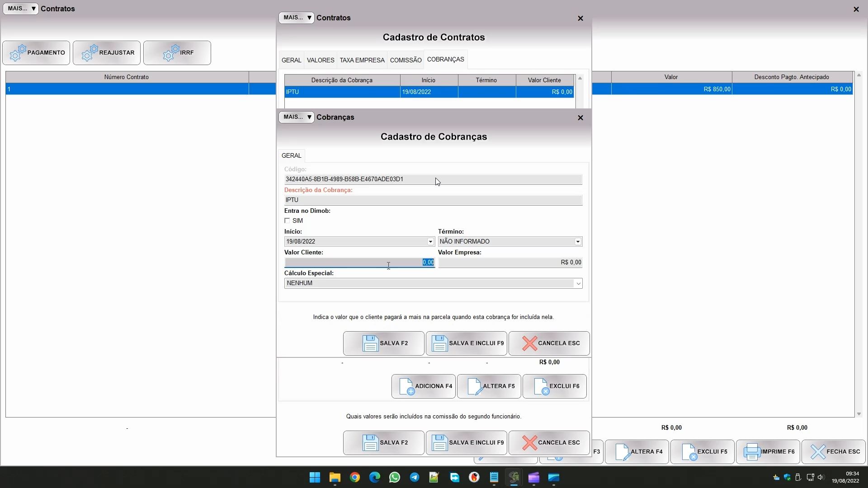Click the Valor Empresa input field
Viewport: 868px width, 488px height.
pyautogui.click(x=510, y=263)
